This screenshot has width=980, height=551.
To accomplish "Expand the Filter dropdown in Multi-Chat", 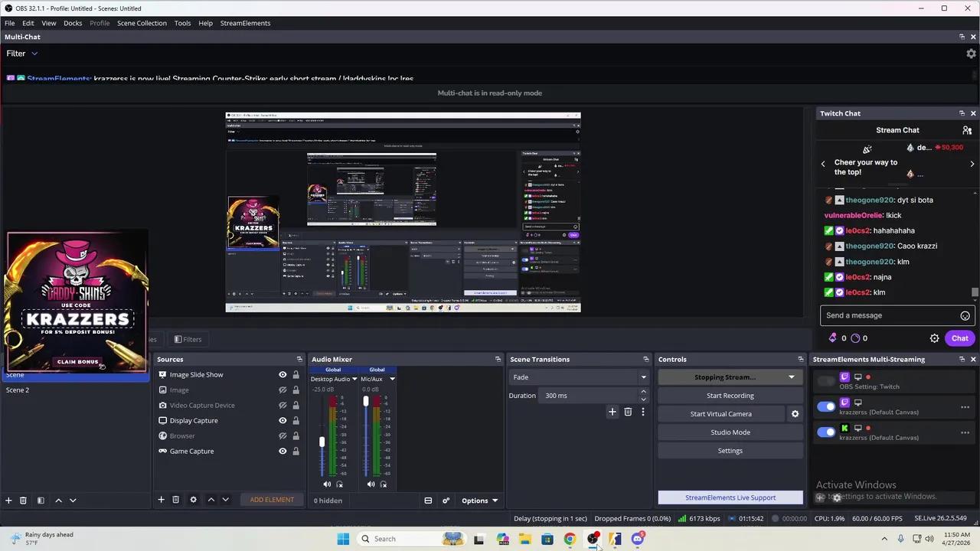I will point(21,53).
